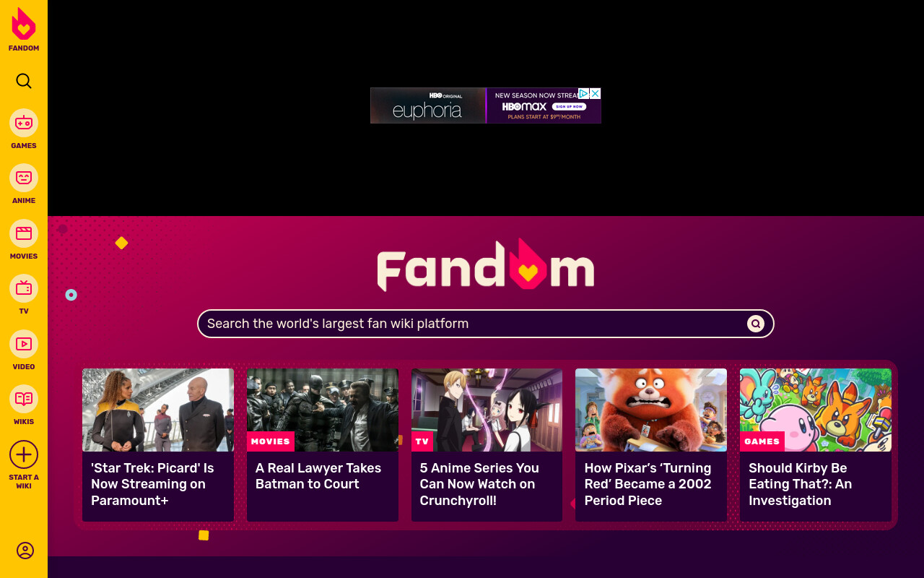
Task: Open the Wikis book icon
Action: [x=24, y=399]
